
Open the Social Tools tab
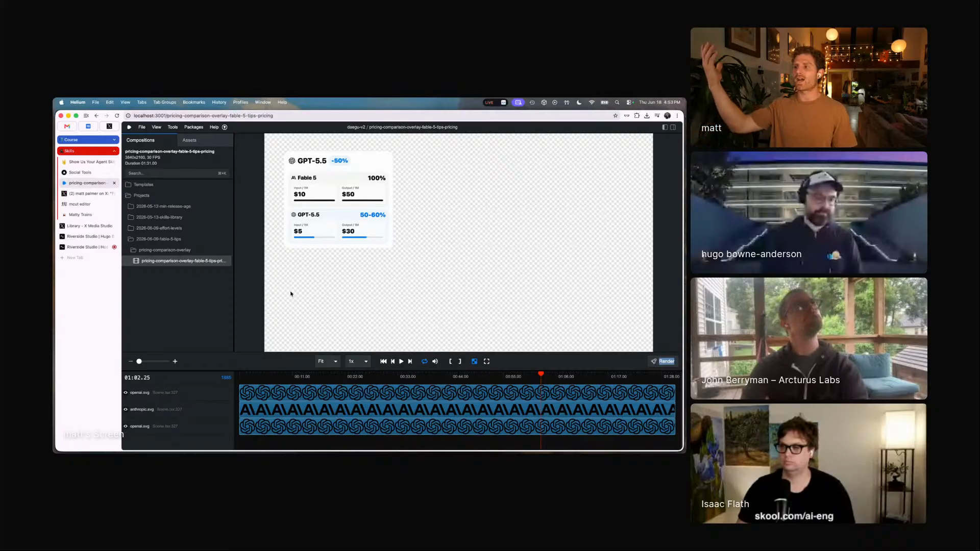[x=88, y=172]
